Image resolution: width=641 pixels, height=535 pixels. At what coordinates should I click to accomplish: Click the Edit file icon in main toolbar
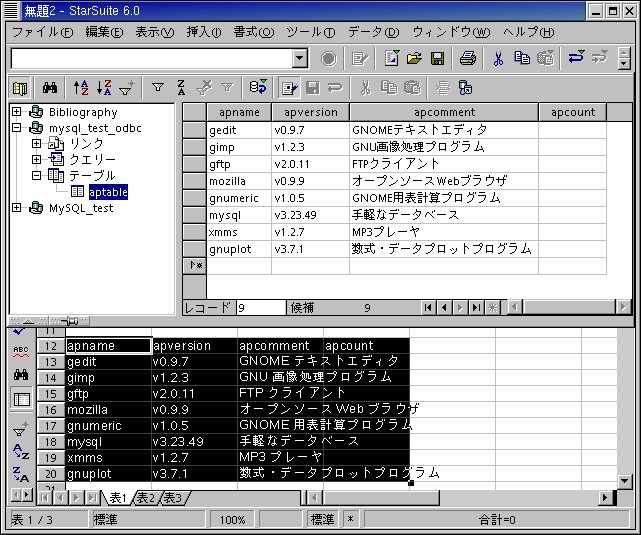[360, 59]
